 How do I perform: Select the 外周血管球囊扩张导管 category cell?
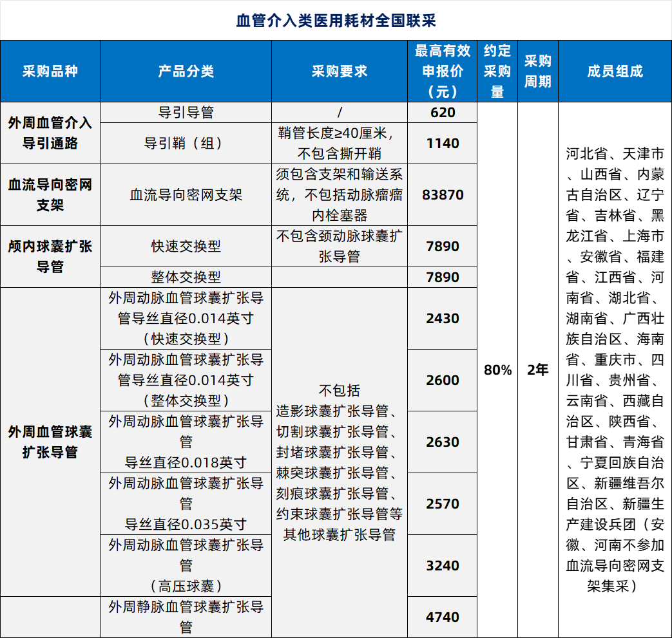tap(50, 441)
